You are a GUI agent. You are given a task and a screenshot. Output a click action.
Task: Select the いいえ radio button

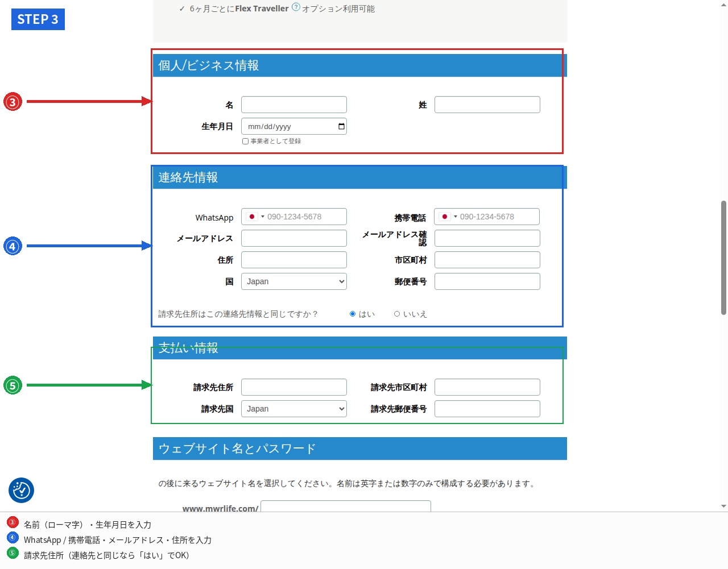point(397,314)
